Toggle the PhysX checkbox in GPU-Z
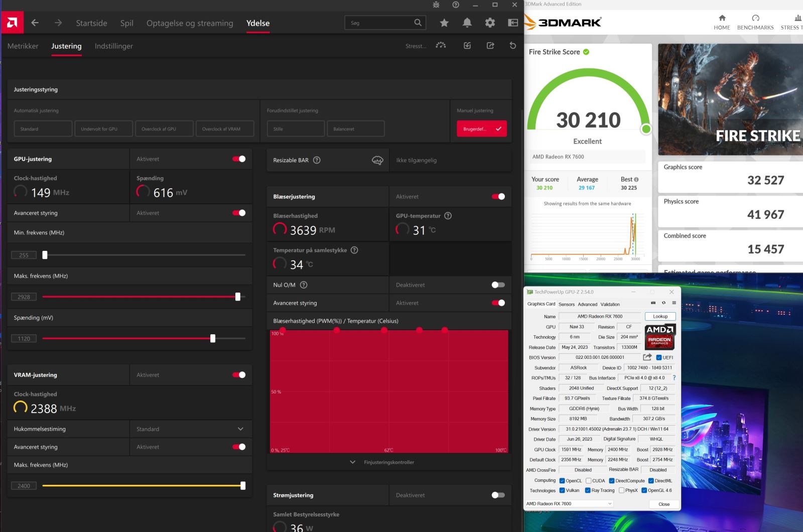The image size is (803, 532). pos(621,490)
